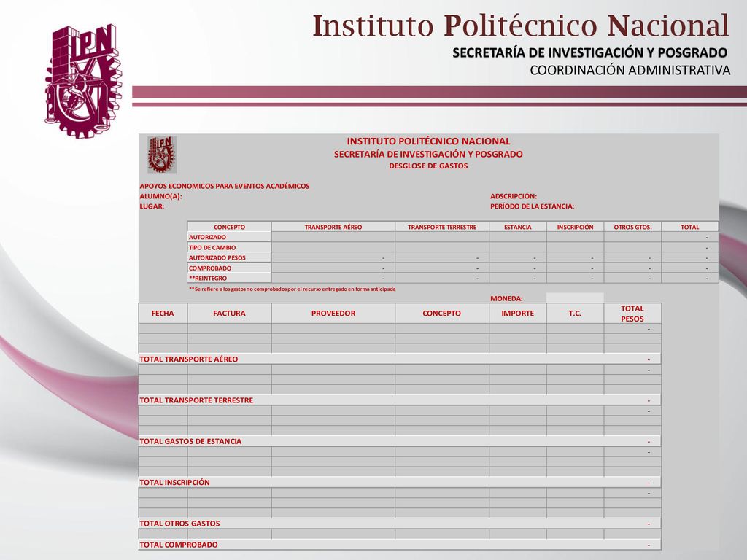Click the footnote about gastos no comprobados
Viewport: 747px width, 560px height.
click(292, 289)
